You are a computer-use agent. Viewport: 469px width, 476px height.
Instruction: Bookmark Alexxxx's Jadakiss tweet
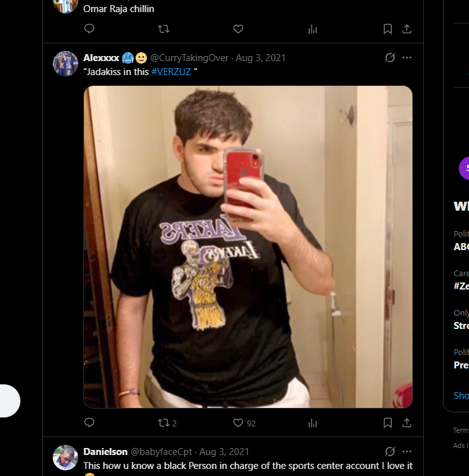pos(388,423)
